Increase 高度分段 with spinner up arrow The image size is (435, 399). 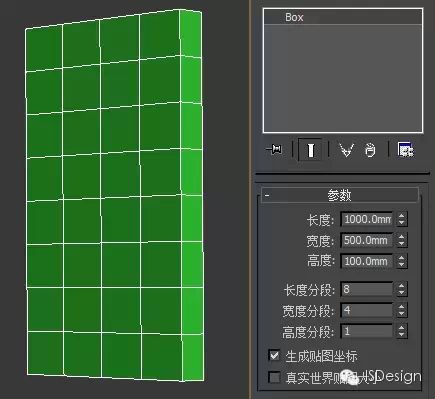tap(402, 327)
